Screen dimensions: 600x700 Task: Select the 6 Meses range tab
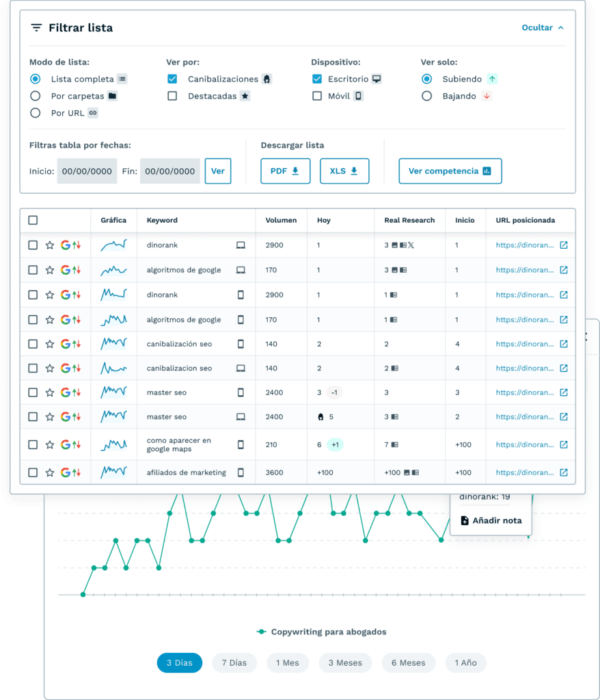[x=409, y=663]
